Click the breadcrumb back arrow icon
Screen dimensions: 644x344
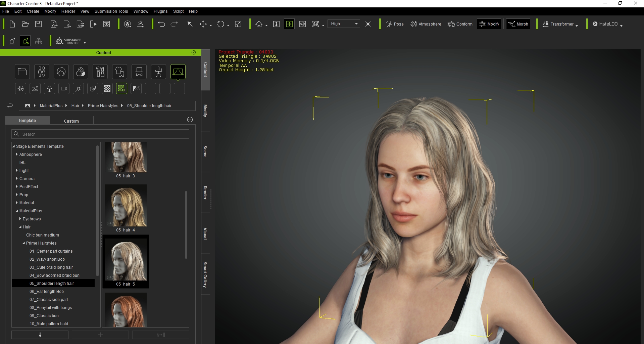10,105
